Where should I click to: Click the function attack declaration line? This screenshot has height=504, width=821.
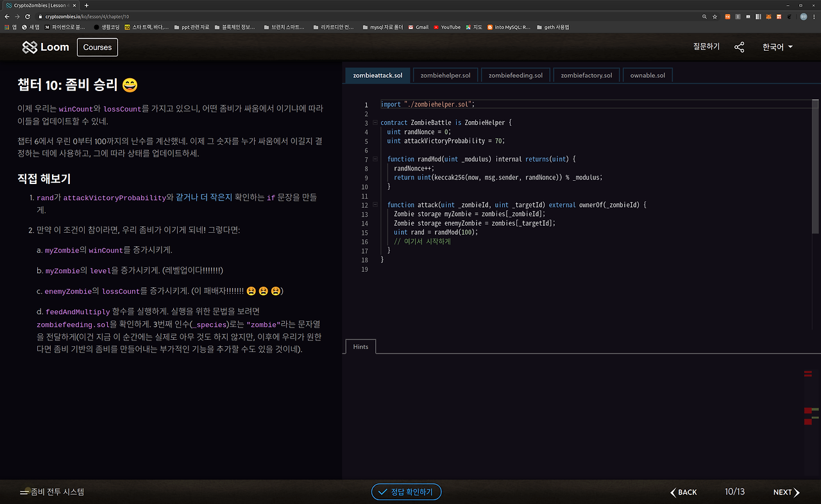tap(516, 205)
